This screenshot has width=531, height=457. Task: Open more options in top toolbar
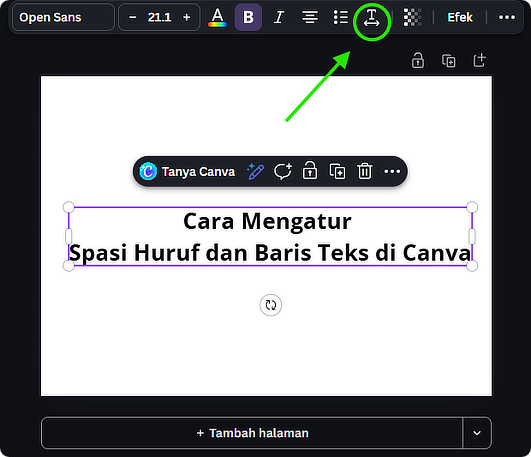pos(507,17)
